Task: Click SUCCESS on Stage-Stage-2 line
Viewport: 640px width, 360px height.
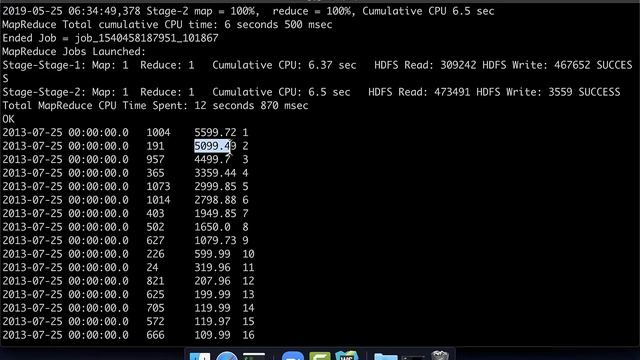Action: 599,92
